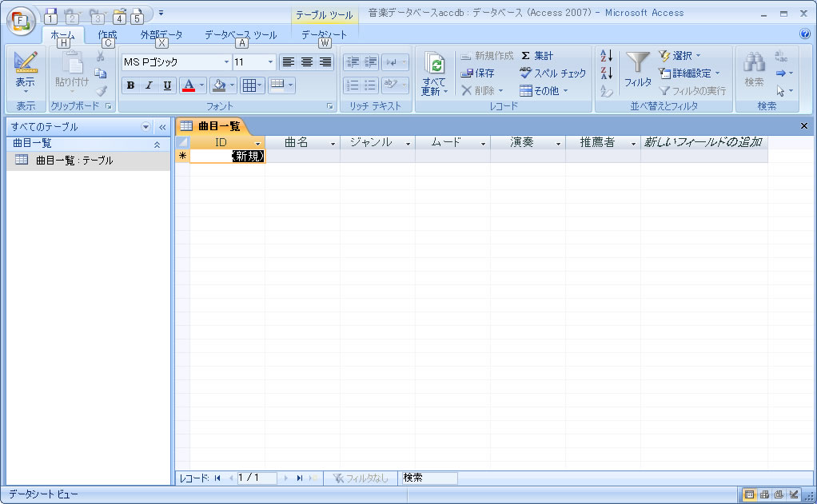Click the Totals (集計) sigma button

525,56
